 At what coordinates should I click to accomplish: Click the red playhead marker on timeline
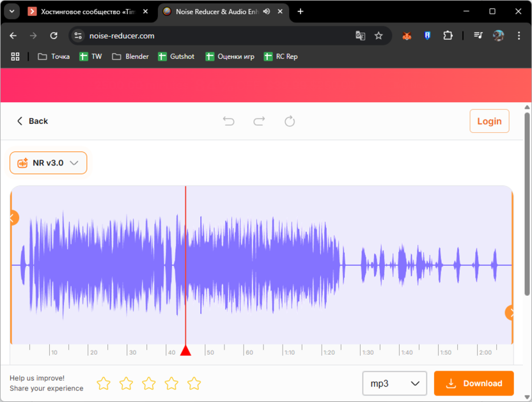click(185, 350)
